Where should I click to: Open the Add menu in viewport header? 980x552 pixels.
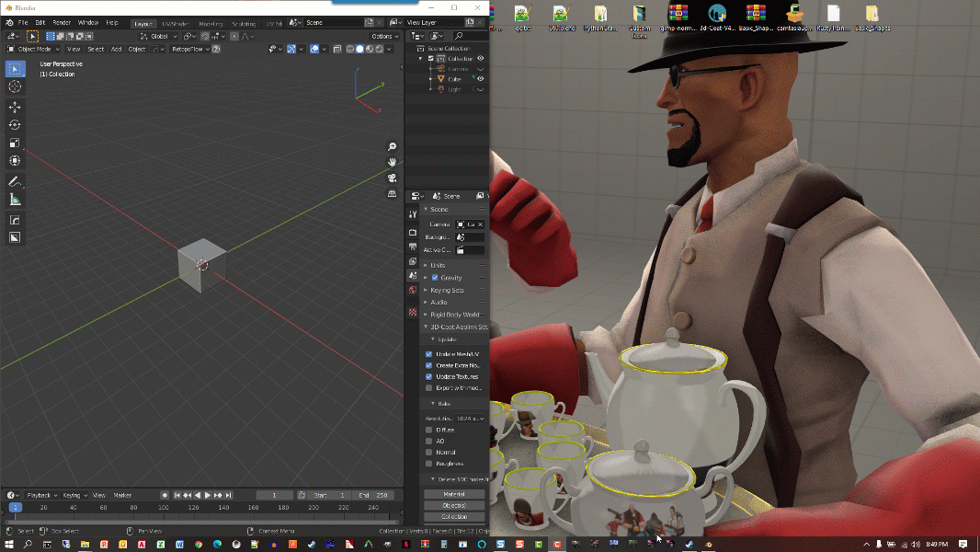(116, 49)
